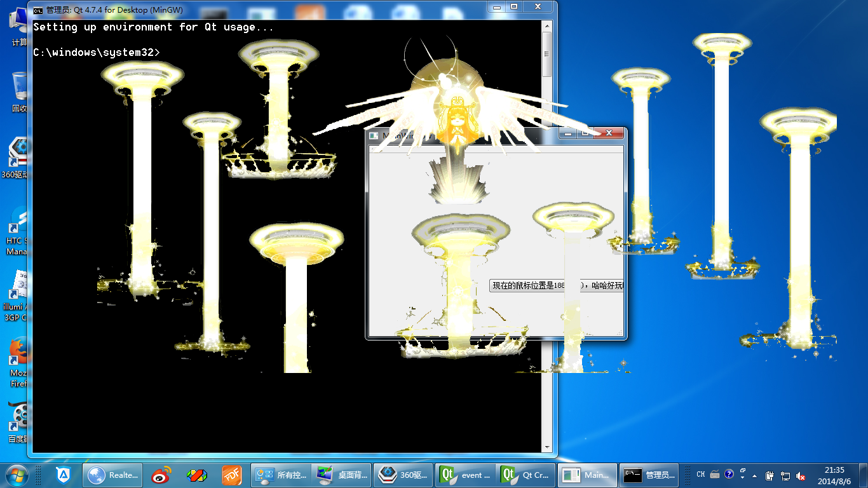Activate the Main... taskbar button
The height and width of the screenshot is (488, 868).
[588, 475]
